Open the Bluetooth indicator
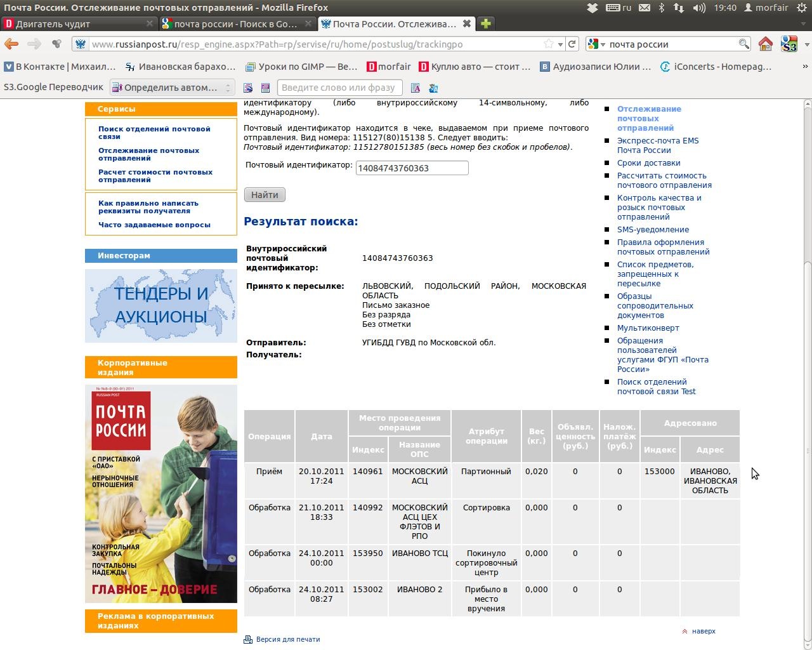Viewport: 812px width, 650px height. point(661,8)
